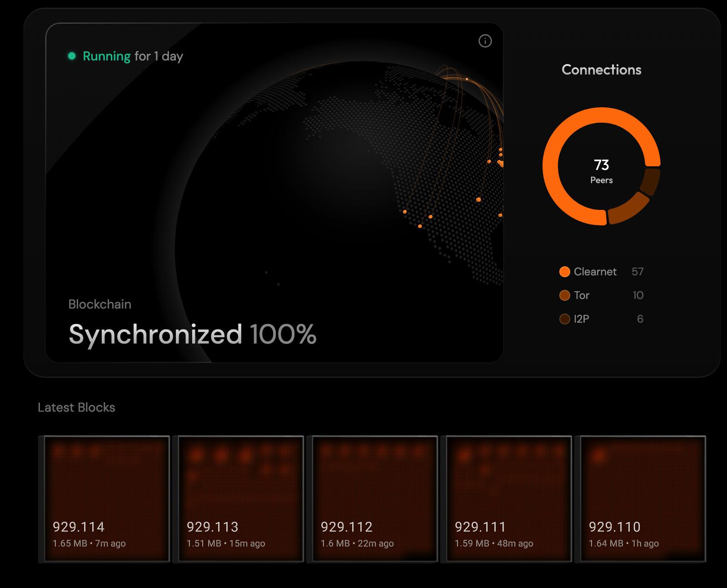Open block 929.110 tile
This screenshot has width=727, height=588.
click(643, 498)
